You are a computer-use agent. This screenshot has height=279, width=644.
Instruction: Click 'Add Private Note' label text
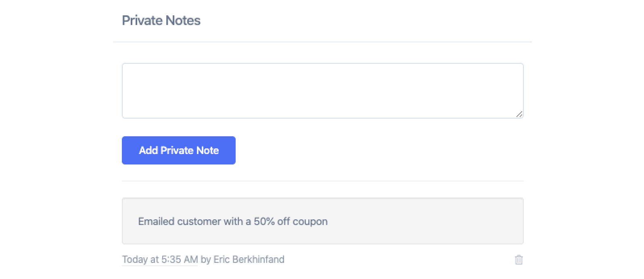coord(178,150)
